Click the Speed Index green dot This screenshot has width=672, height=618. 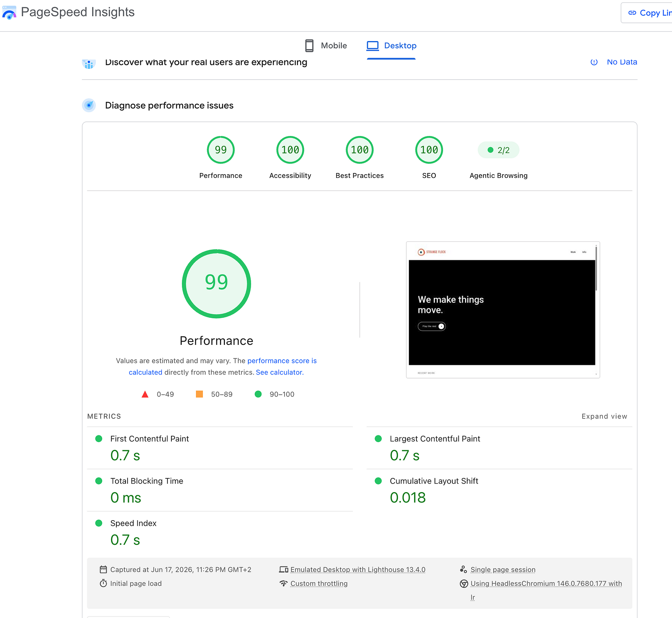pyautogui.click(x=99, y=523)
